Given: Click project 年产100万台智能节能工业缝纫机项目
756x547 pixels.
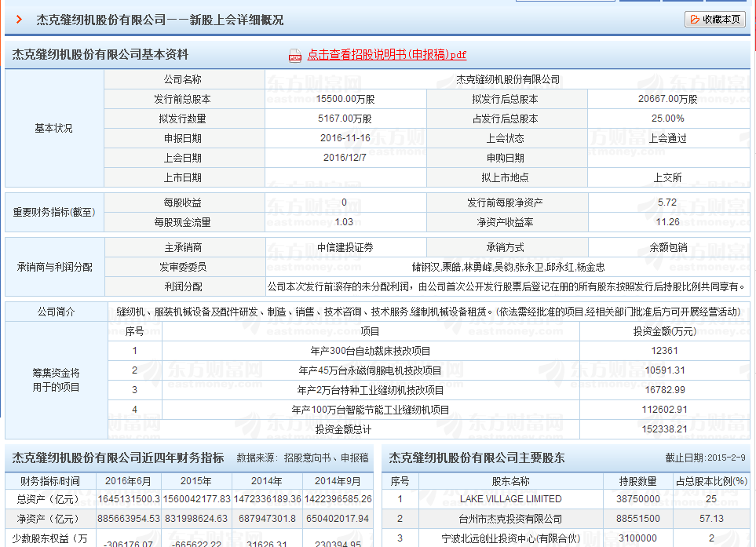Looking at the screenshot, I should click(x=371, y=410).
